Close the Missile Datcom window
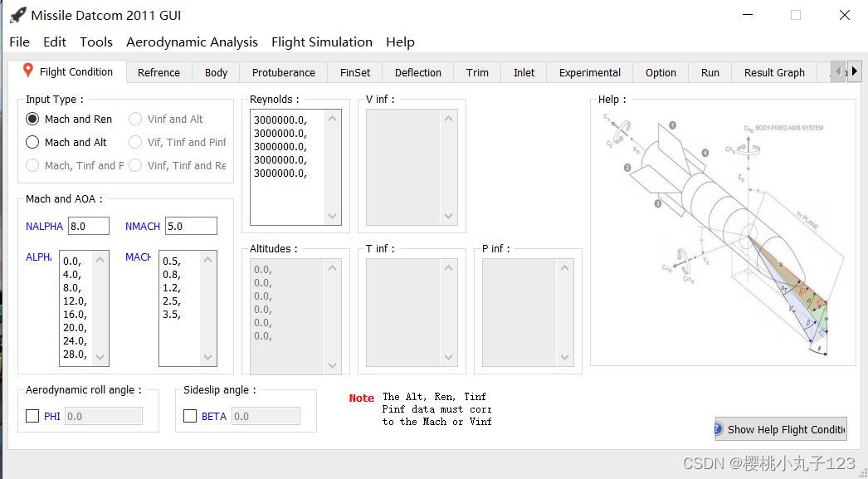Viewport: 868px width, 479px height. [x=844, y=15]
